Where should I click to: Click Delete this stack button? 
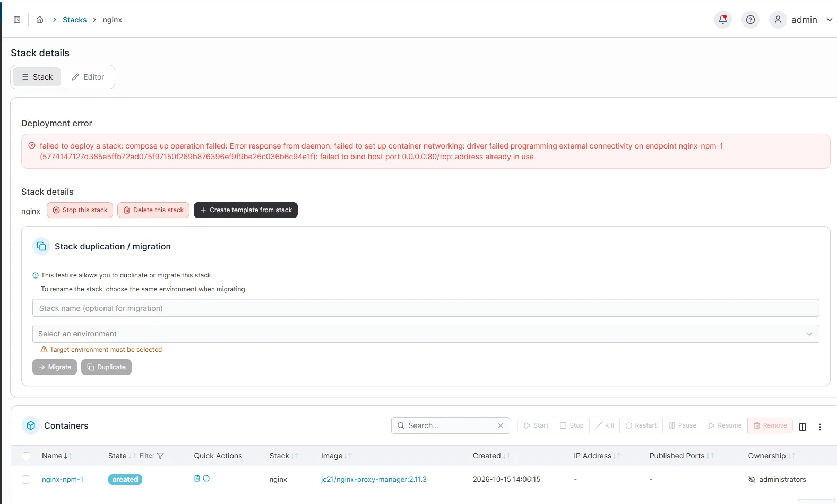click(x=153, y=210)
